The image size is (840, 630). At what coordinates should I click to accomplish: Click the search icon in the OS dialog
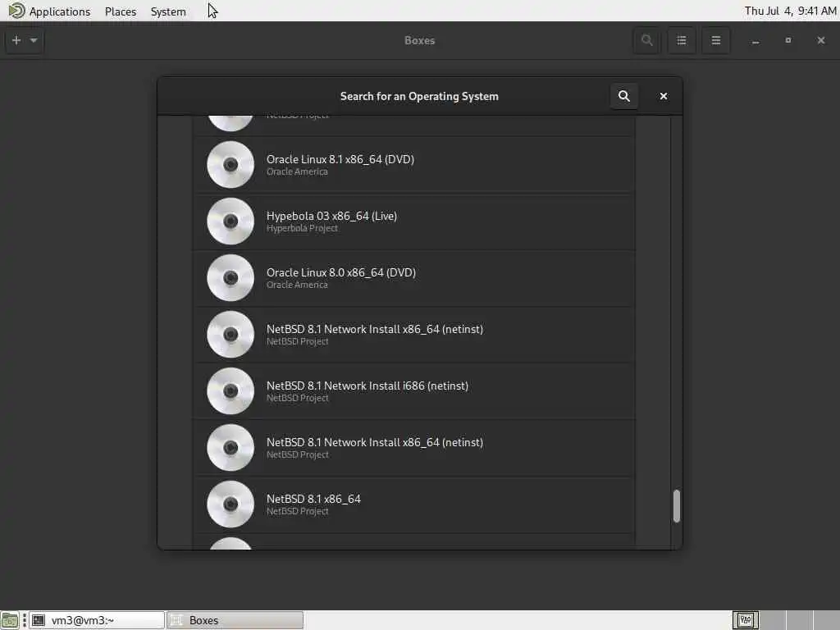coord(623,97)
